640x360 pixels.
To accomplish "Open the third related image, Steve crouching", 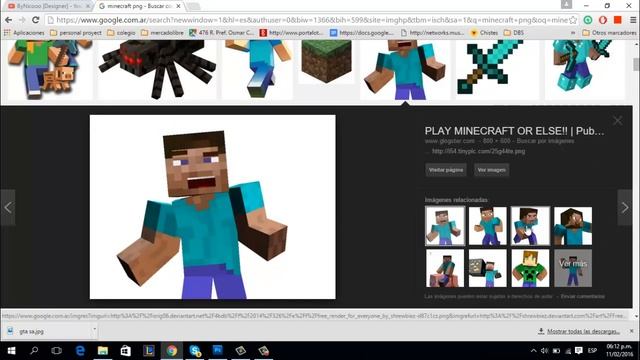I will (x=530, y=226).
